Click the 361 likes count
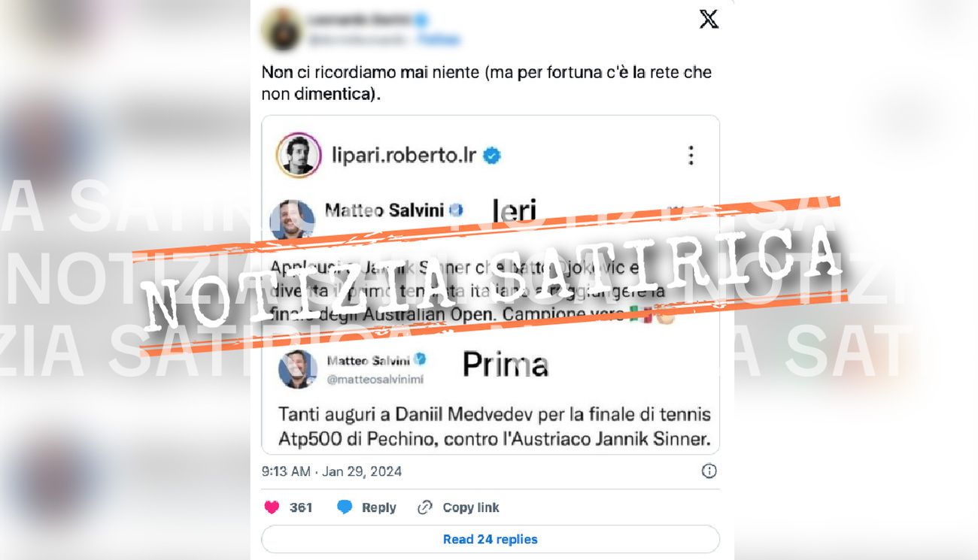This screenshot has height=560, width=978. pyautogui.click(x=301, y=507)
